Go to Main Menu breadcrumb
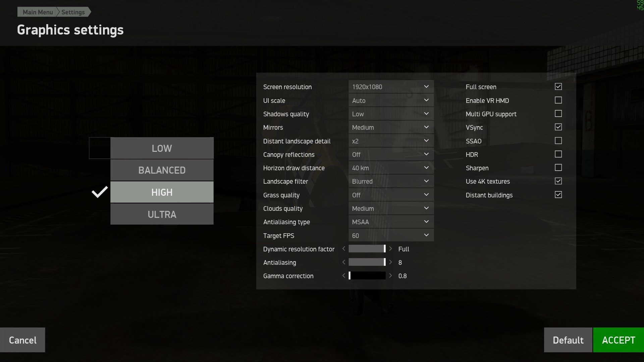Screen dimensions: 644x362 pyautogui.click(x=38, y=12)
